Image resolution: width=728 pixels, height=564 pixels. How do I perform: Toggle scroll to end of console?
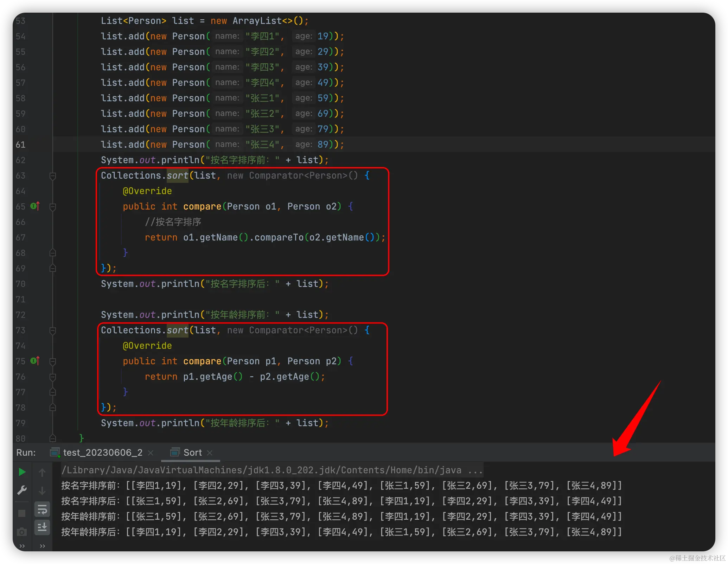tap(42, 527)
